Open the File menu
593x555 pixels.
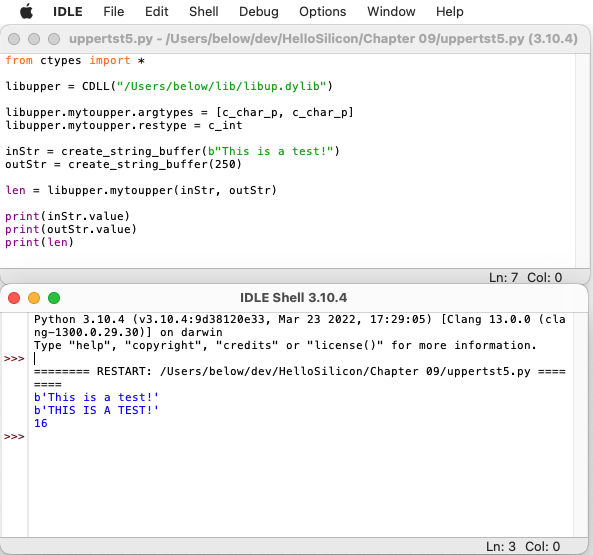(113, 12)
